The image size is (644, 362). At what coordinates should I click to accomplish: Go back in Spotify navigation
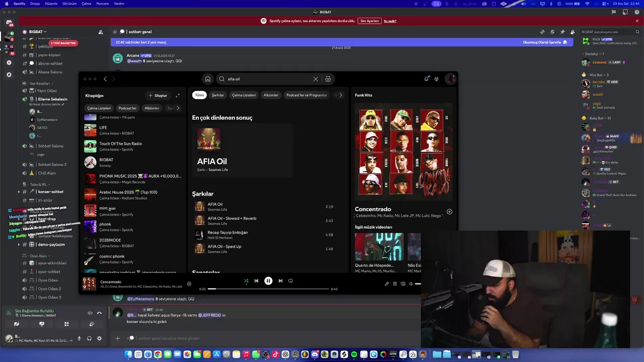[105, 79]
